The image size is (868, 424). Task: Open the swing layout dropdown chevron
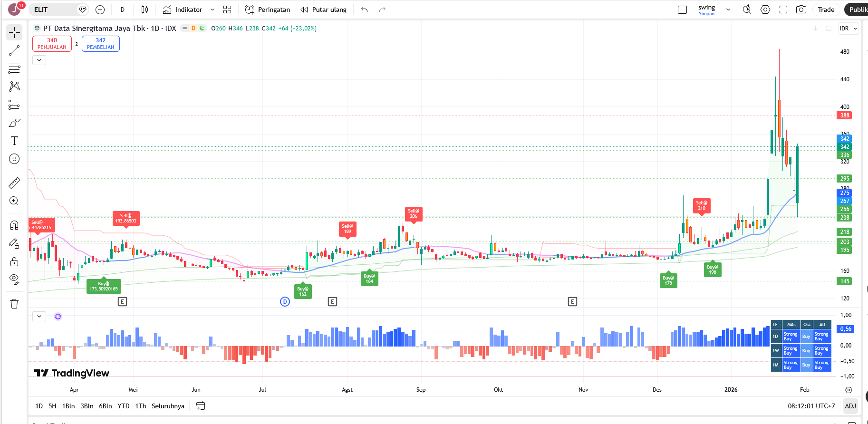point(728,10)
